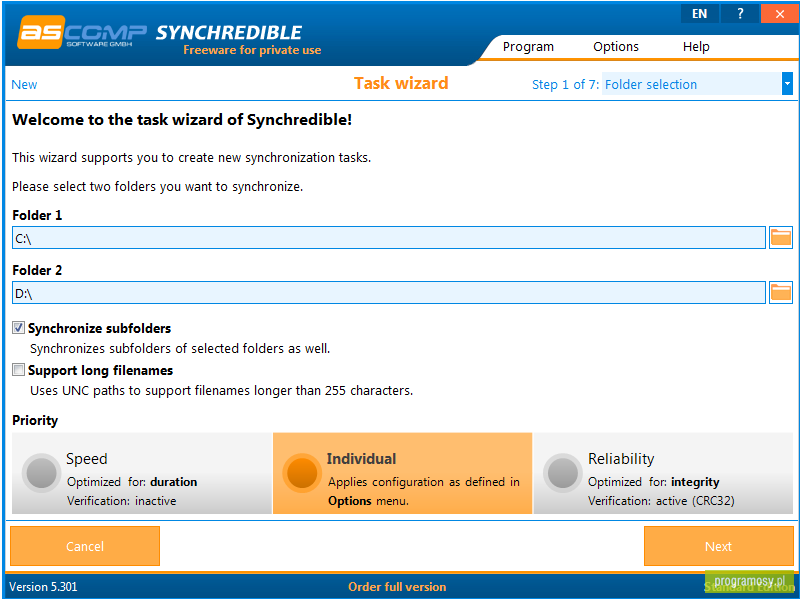Screen dimensions: 800x599
Task: Close the Synchredible window
Action: coord(780,14)
